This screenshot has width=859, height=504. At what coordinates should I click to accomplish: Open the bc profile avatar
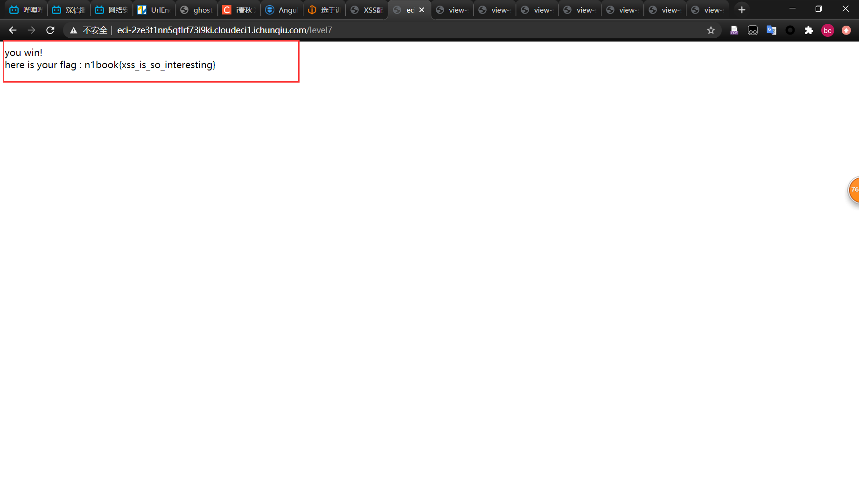pos(827,30)
